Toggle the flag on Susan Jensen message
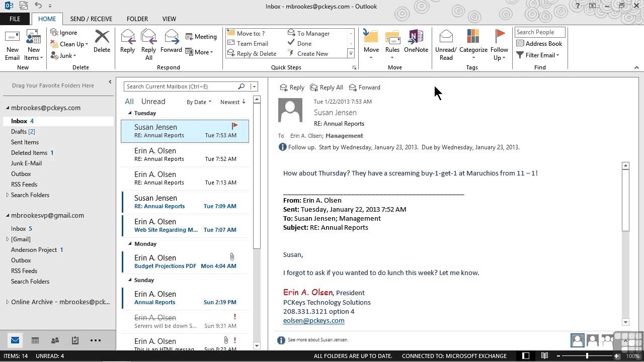This screenshot has height=362, width=644. pos(234,126)
